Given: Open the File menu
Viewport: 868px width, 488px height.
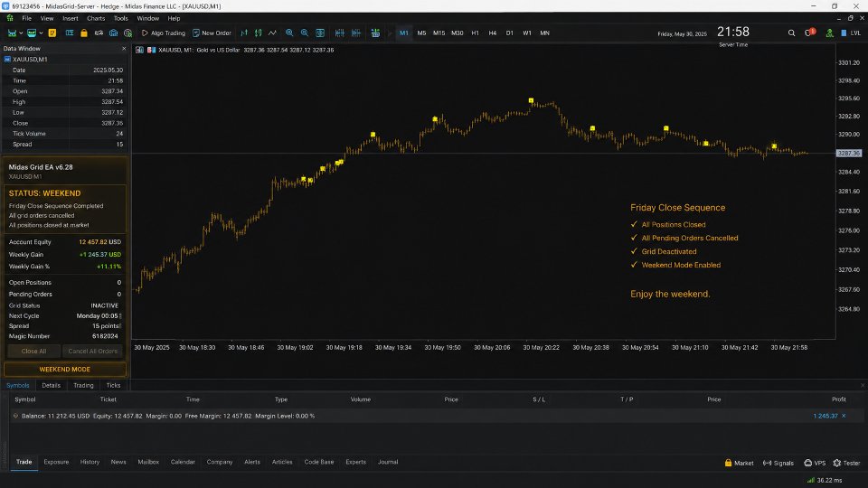Looking at the screenshot, I should 26,18.
